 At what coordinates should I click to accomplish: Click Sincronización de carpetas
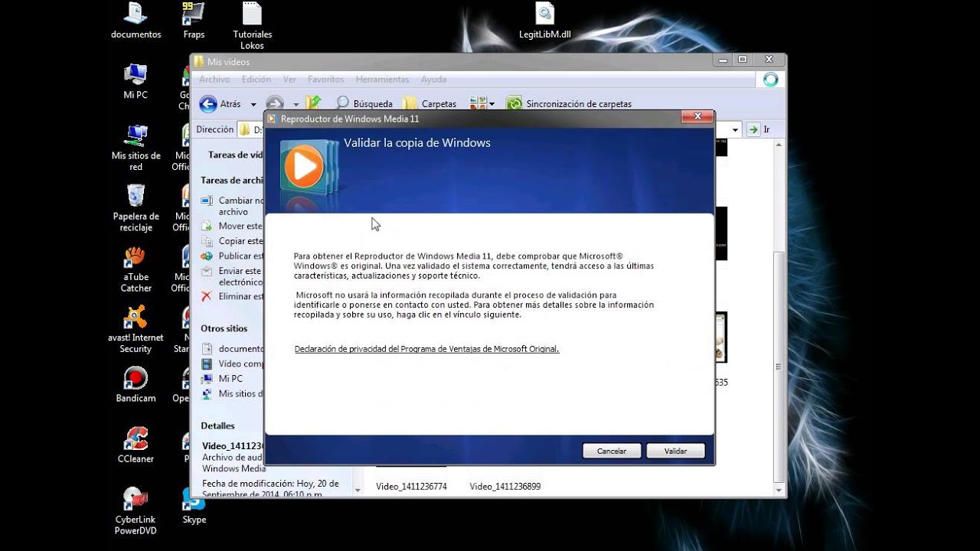point(569,103)
